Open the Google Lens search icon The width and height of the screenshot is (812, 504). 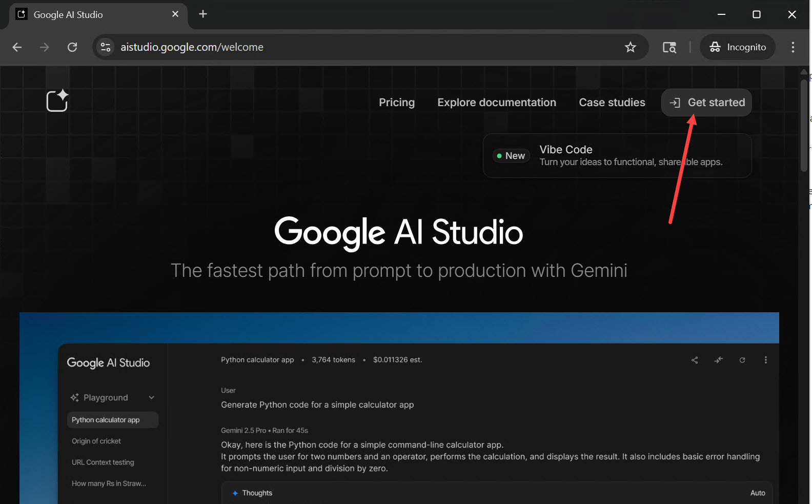click(x=669, y=47)
